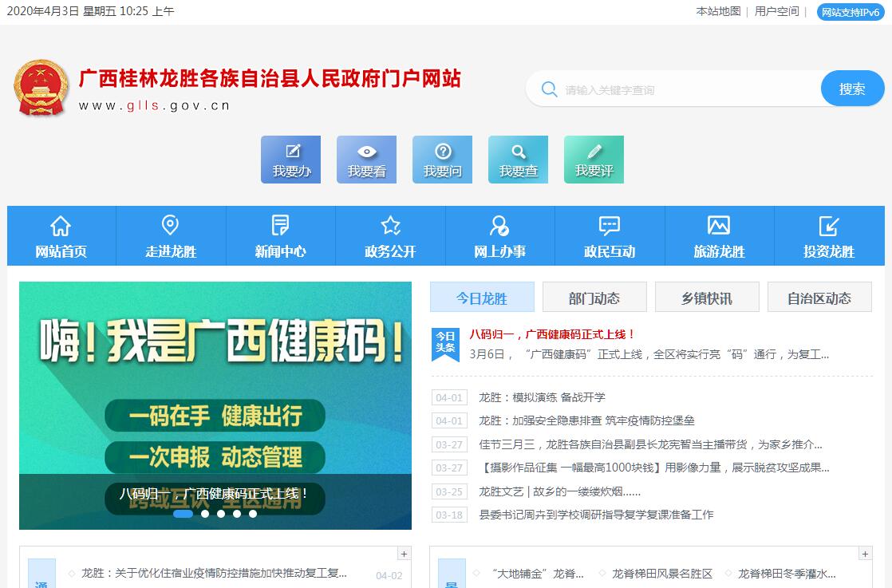Go to 网站首页 home icon
The image size is (892, 588).
(x=61, y=235)
